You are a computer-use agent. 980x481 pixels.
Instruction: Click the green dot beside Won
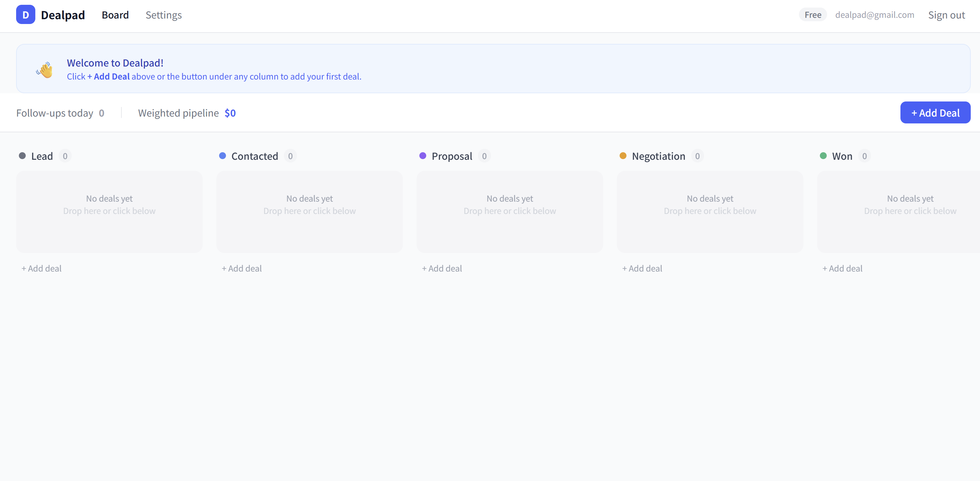click(823, 156)
